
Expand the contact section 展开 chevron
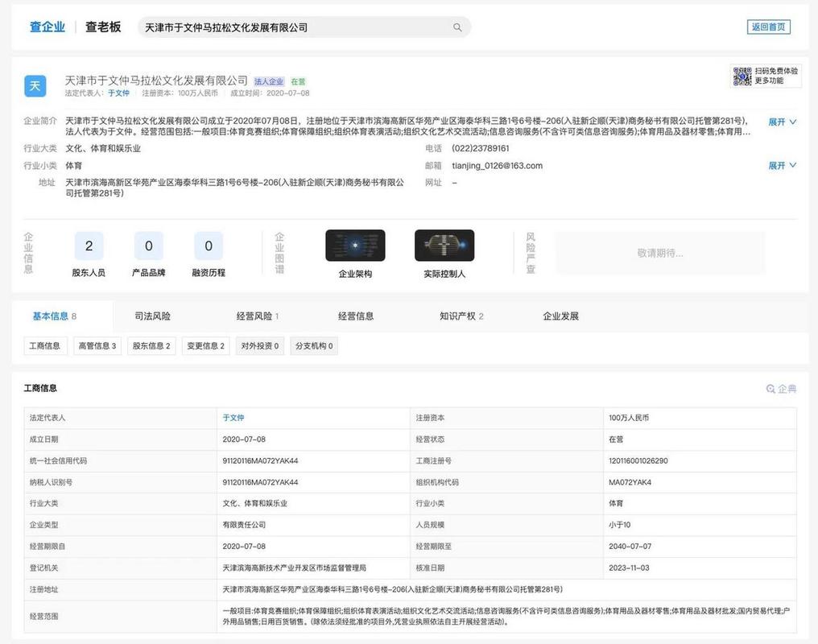point(779,165)
